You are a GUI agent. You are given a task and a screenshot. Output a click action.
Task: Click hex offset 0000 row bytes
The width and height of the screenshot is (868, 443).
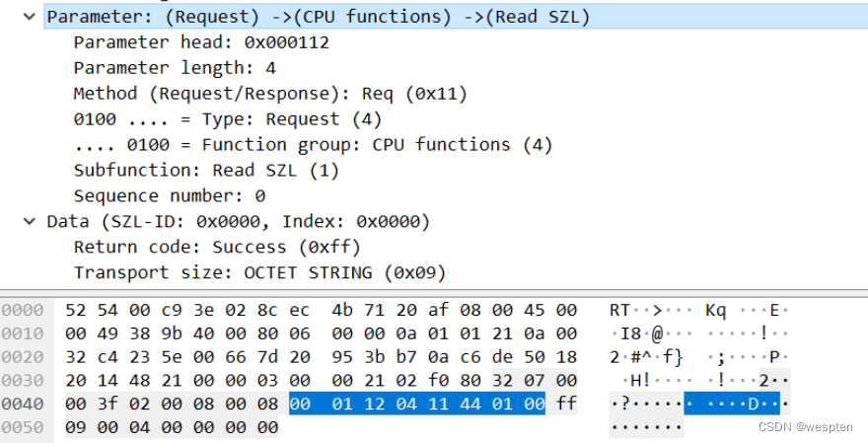click(321, 310)
